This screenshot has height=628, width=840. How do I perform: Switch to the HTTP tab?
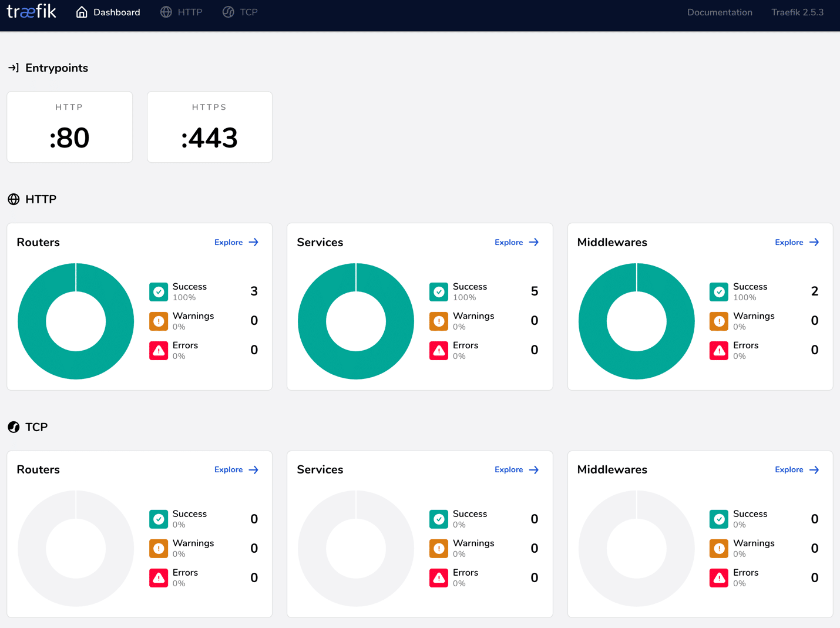point(181,12)
